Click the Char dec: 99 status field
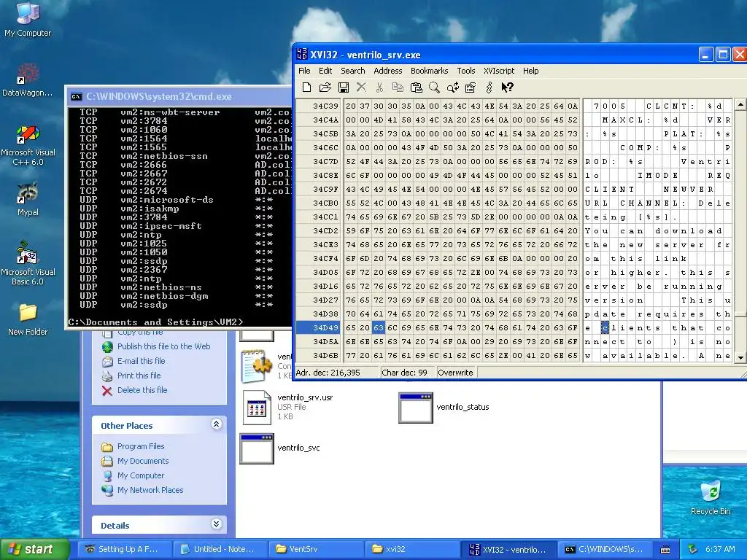This screenshot has height=560, width=747. 408,373
